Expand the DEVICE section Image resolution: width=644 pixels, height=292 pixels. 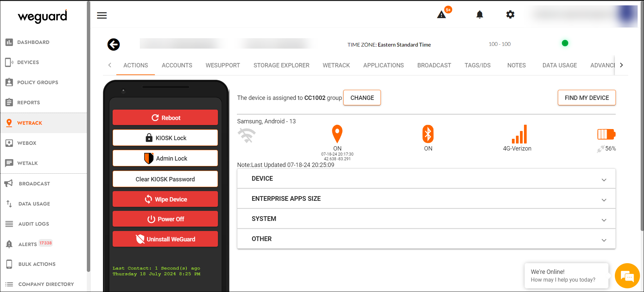point(426,179)
